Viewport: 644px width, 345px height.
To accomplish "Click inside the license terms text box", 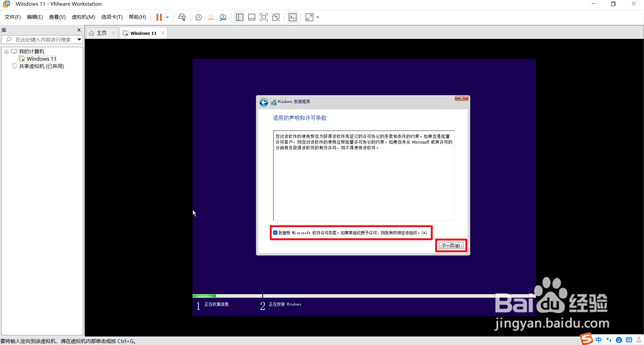I will 364,176.
